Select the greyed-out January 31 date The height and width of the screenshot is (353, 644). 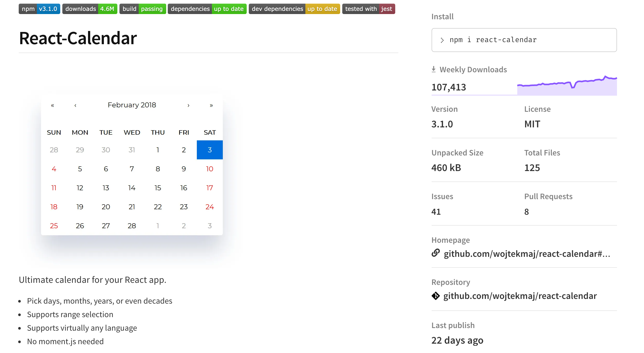pyautogui.click(x=132, y=150)
